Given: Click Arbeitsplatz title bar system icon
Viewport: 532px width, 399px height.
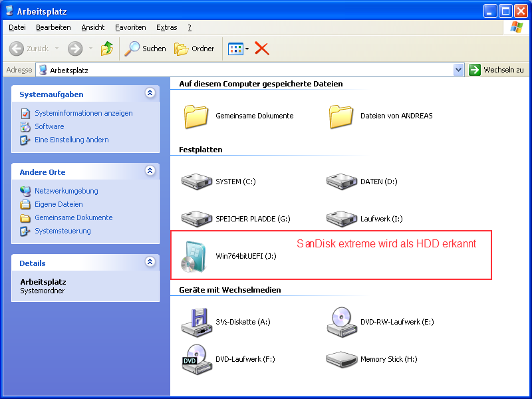Looking at the screenshot, I should pyautogui.click(x=9, y=11).
